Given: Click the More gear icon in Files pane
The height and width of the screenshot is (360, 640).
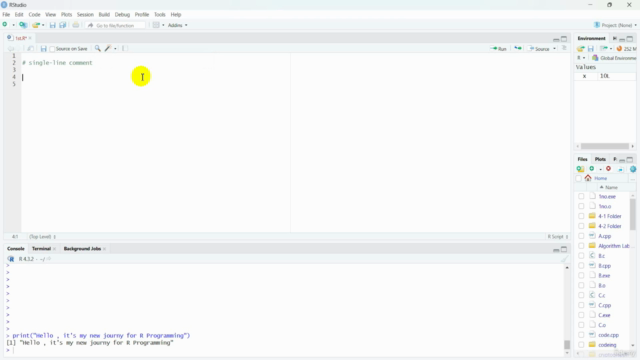Looking at the screenshot, I should 633,169.
